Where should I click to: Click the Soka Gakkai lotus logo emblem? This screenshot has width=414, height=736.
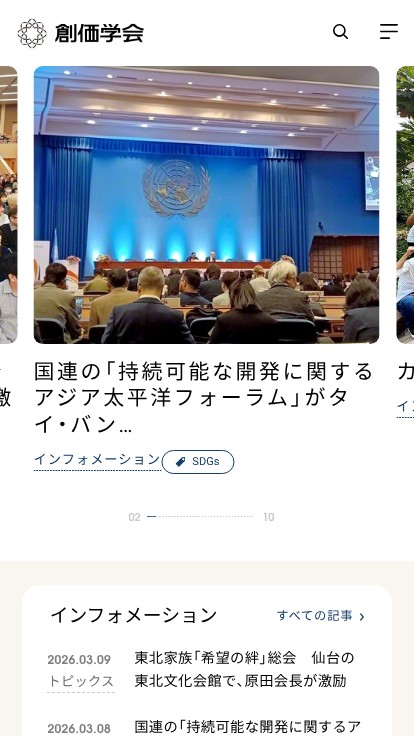32,33
